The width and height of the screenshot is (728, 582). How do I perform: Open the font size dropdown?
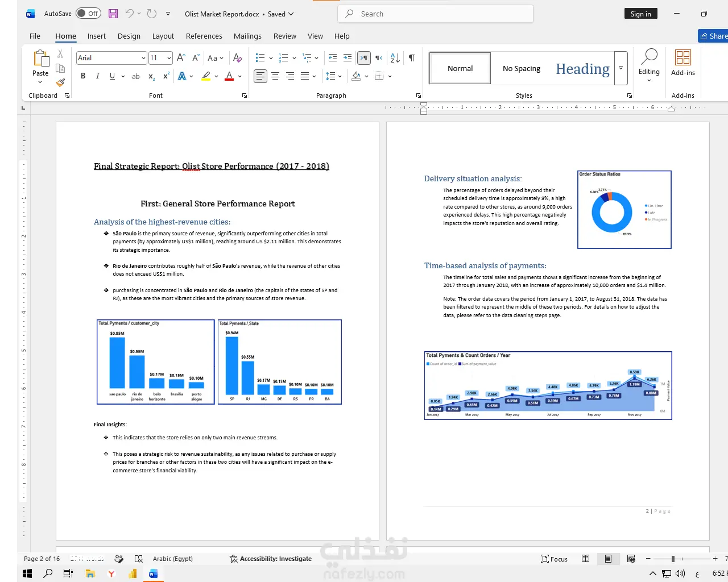pos(169,58)
